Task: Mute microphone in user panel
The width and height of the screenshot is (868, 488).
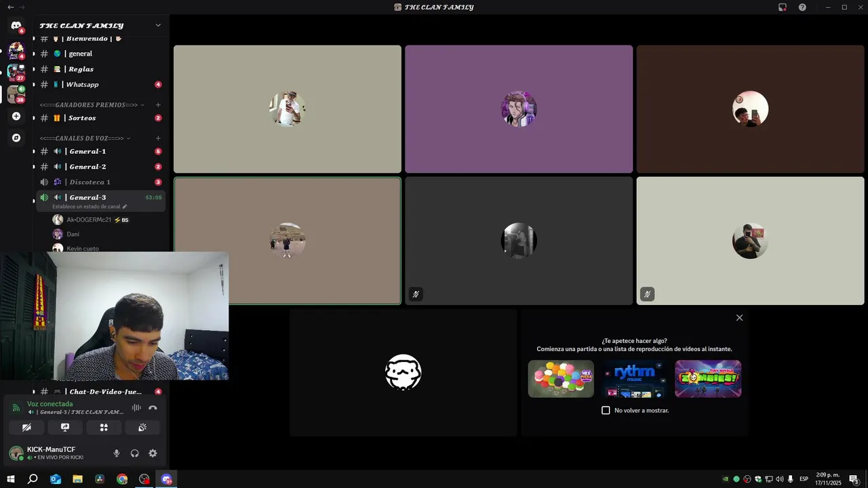Action: 117,453
